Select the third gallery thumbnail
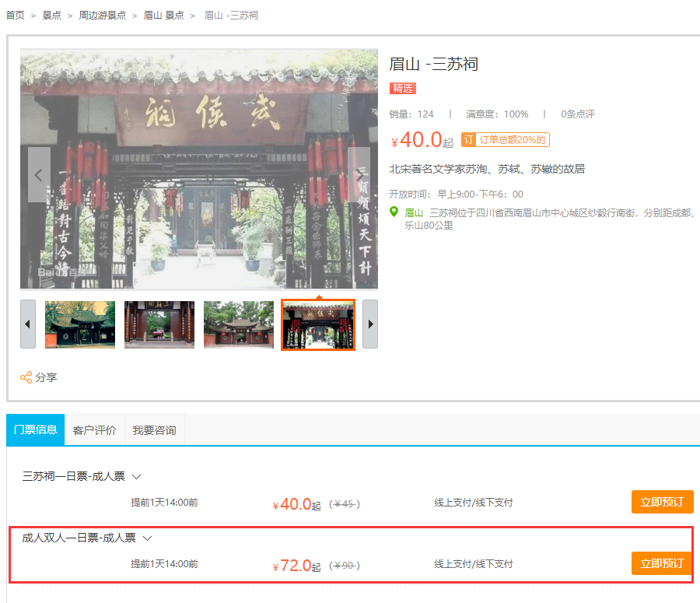 click(x=239, y=324)
